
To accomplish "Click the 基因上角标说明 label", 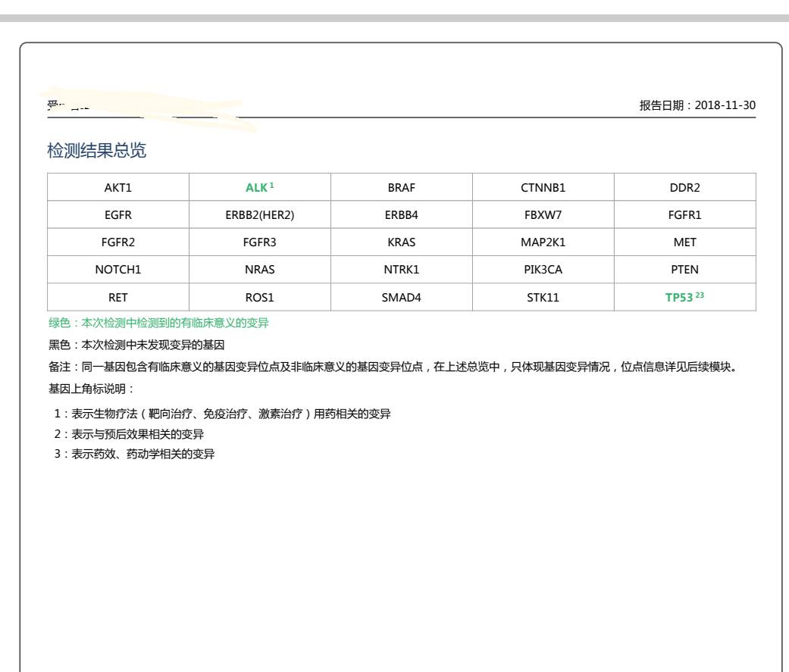I will click(x=91, y=389).
